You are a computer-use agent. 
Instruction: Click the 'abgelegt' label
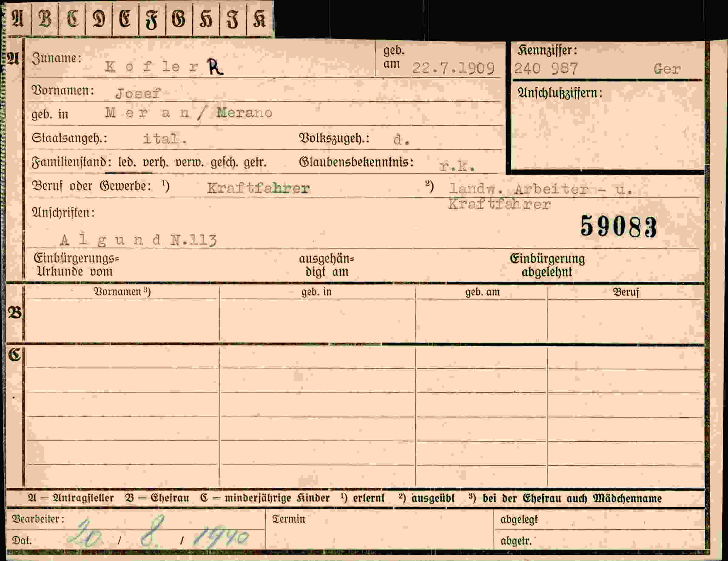coord(519,519)
